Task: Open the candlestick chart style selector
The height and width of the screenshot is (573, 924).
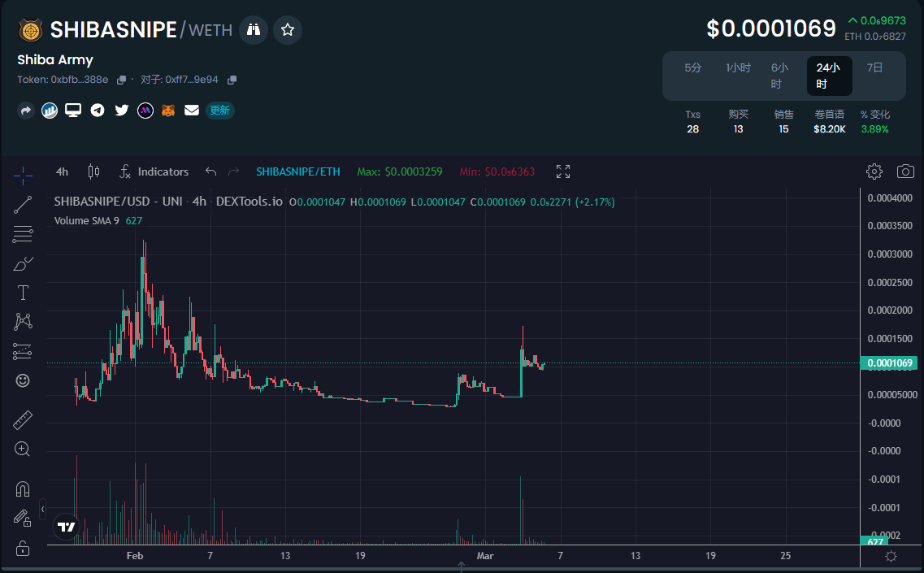Action: coord(93,171)
